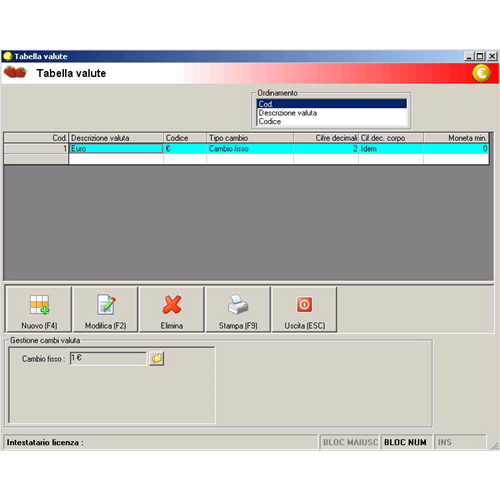Click the Uscita (ESC) power icon
Image resolution: width=500 pixels, height=500 pixels.
pyautogui.click(x=304, y=305)
